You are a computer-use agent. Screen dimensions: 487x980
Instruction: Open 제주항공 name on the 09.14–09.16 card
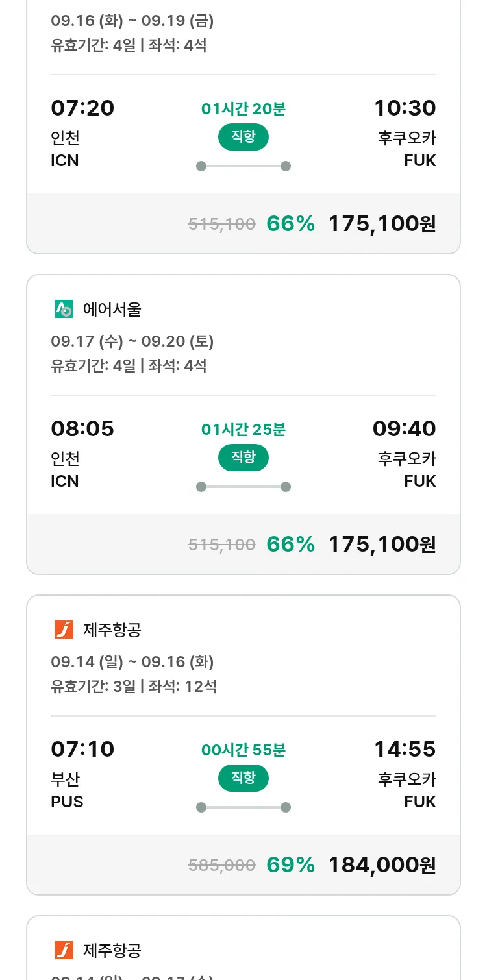[112, 630]
